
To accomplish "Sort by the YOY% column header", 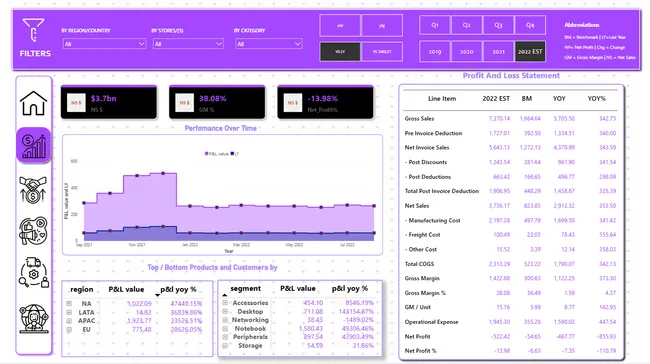I will tap(597, 99).
